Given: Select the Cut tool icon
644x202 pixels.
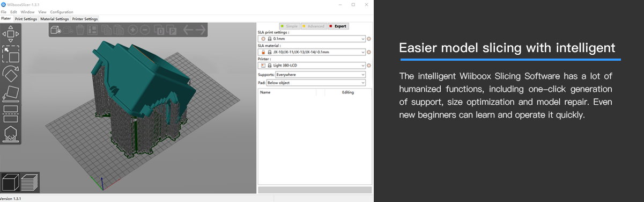Looking at the screenshot, I should coord(11,113).
